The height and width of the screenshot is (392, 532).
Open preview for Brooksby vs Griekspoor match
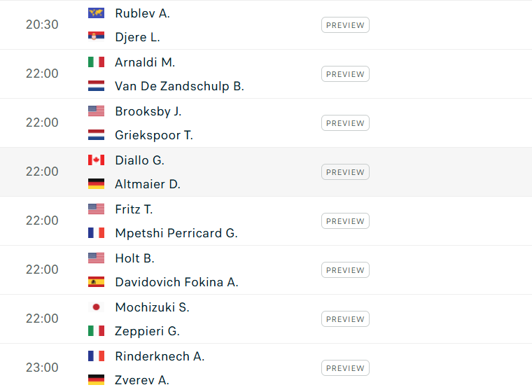coord(345,123)
